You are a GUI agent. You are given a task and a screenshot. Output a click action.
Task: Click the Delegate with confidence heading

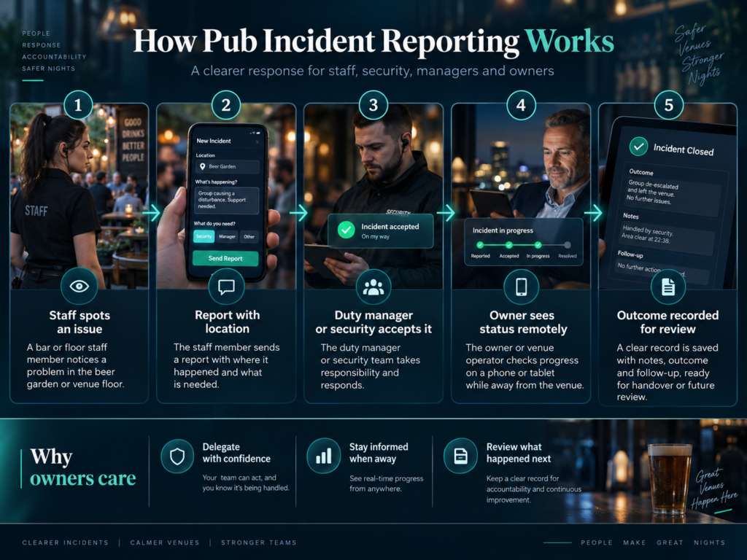tap(236, 453)
